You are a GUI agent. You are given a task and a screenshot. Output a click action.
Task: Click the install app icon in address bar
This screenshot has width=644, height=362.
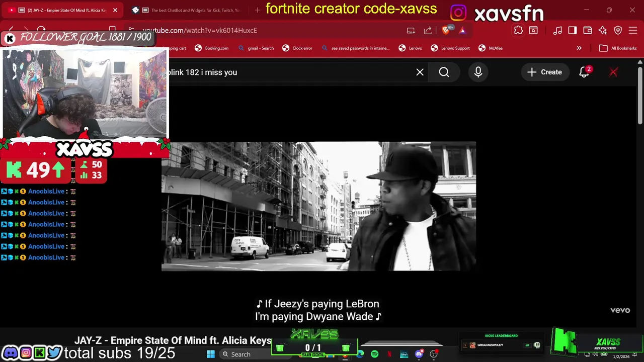coord(411,30)
